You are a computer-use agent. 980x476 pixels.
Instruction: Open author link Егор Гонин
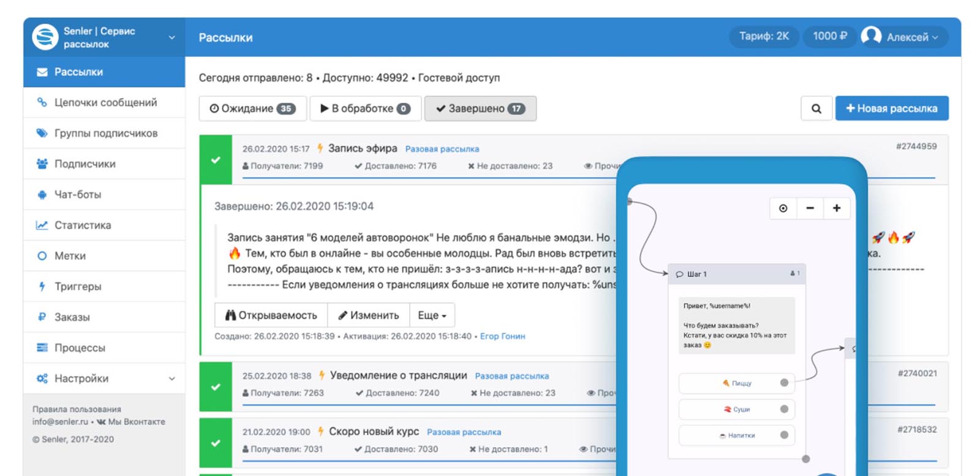503,336
